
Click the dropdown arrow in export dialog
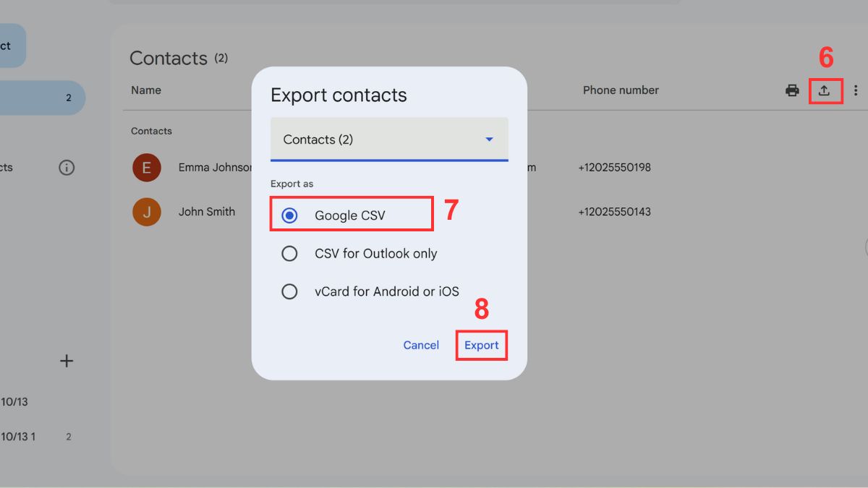pos(490,139)
